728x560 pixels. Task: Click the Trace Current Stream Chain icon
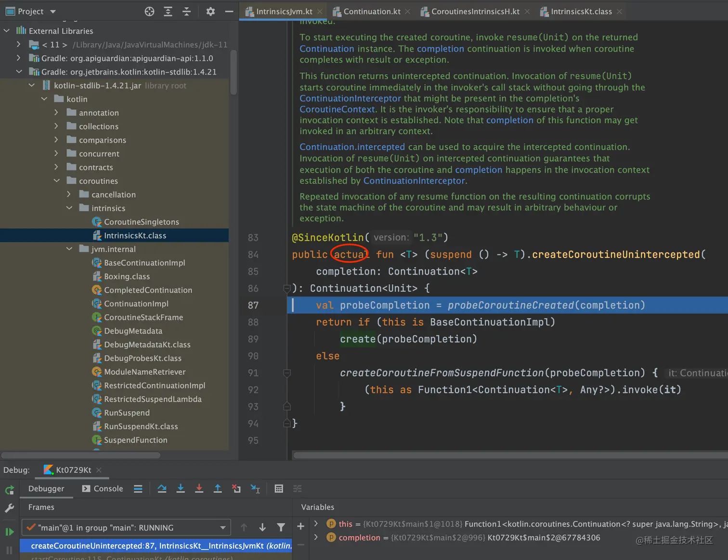click(x=298, y=489)
